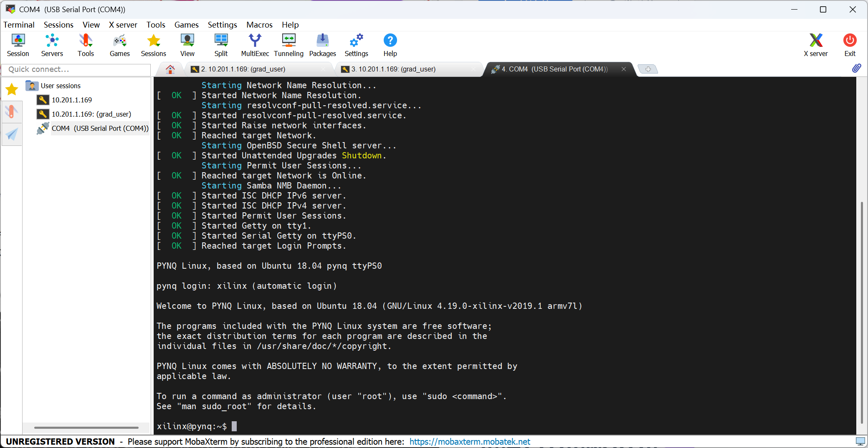Open the Sessions star toolbar icon
Viewport: 868px width, 448px height.
pos(153,45)
